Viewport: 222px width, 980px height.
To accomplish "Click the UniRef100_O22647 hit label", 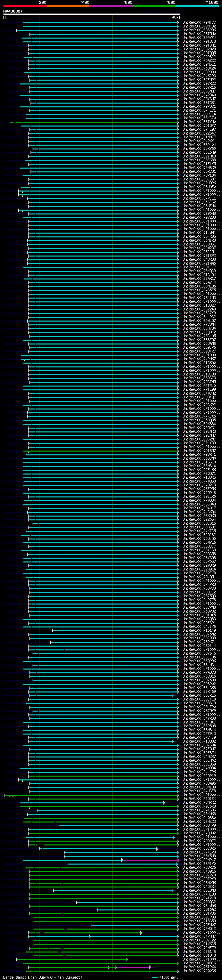I will [x=199, y=133].
